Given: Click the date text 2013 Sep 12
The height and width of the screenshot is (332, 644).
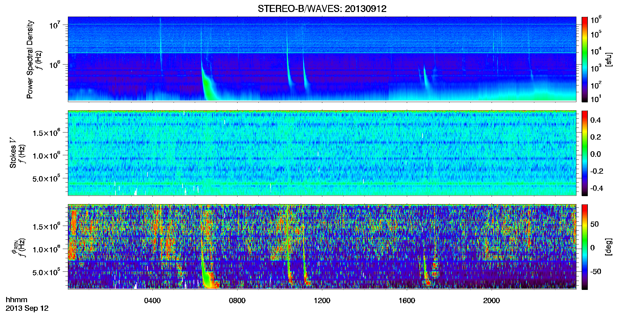Looking at the screenshot, I should click(27, 308).
